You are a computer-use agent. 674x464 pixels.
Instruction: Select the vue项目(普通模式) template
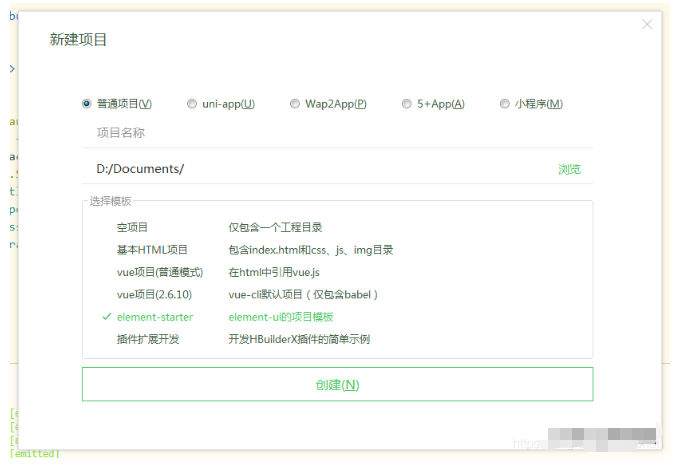tap(160, 272)
